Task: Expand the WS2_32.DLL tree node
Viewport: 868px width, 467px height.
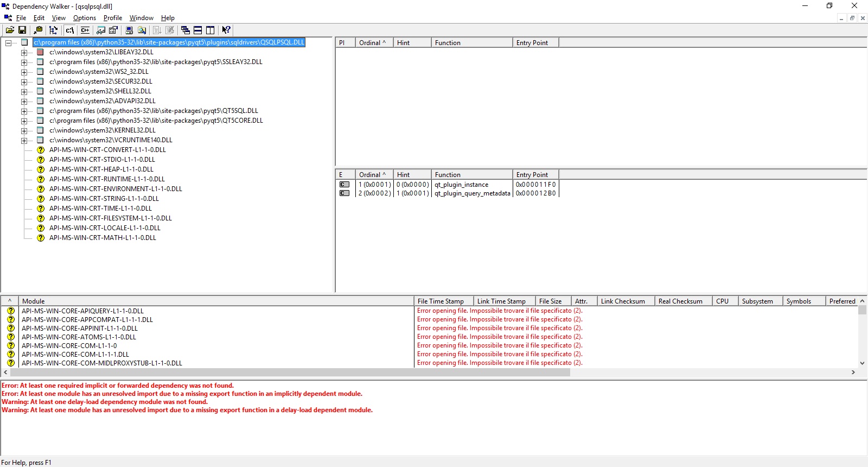Action: coord(24,72)
